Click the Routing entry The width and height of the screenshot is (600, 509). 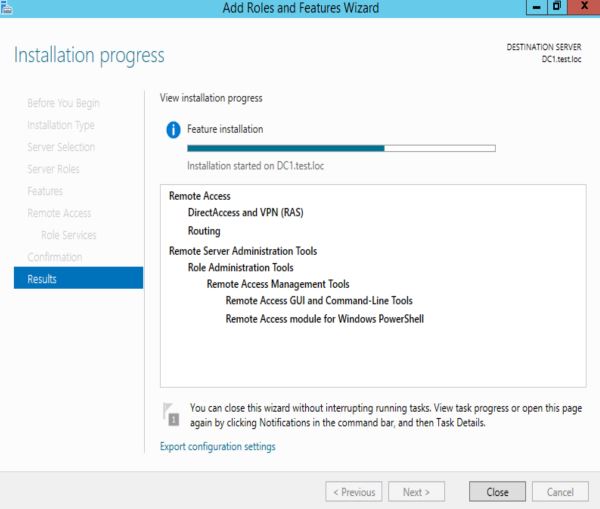coord(204,231)
